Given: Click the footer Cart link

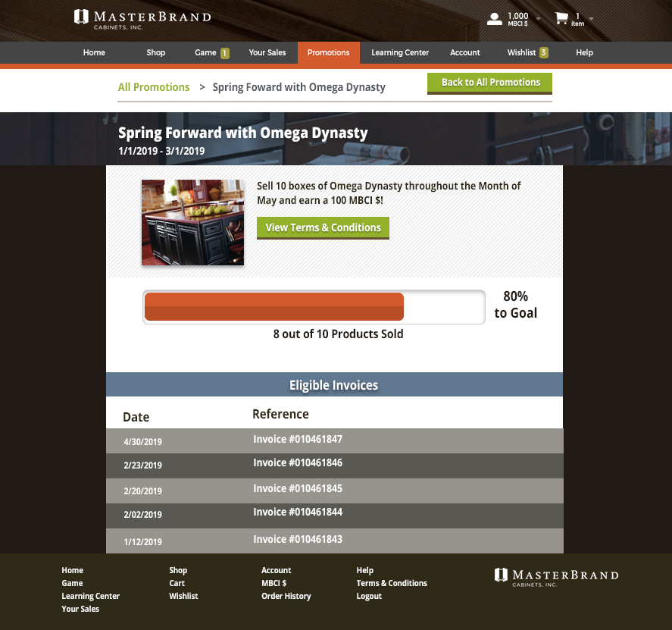Looking at the screenshot, I should coord(177,583).
